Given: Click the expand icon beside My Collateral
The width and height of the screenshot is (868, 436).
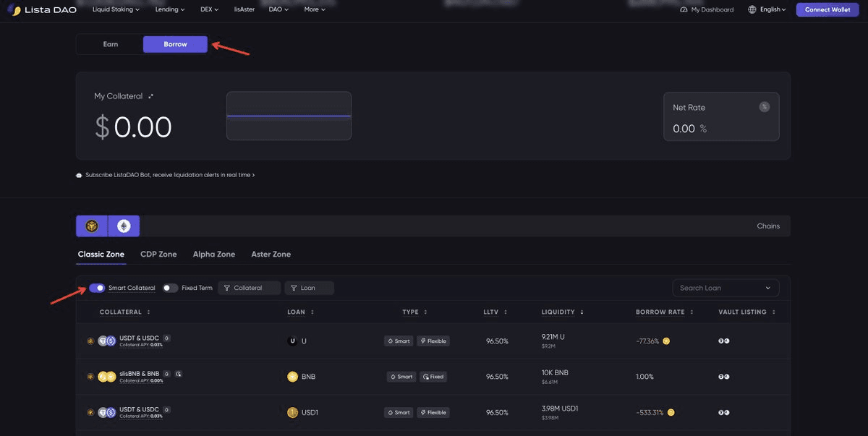Looking at the screenshot, I should (x=150, y=96).
